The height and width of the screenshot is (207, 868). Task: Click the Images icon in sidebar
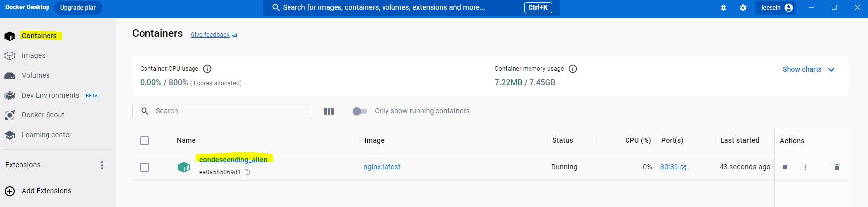tap(10, 56)
